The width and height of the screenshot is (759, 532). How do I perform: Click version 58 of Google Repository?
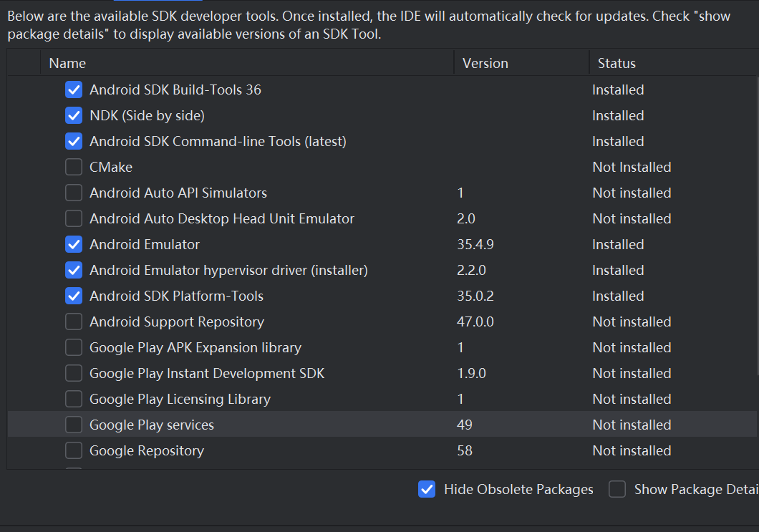point(464,450)
